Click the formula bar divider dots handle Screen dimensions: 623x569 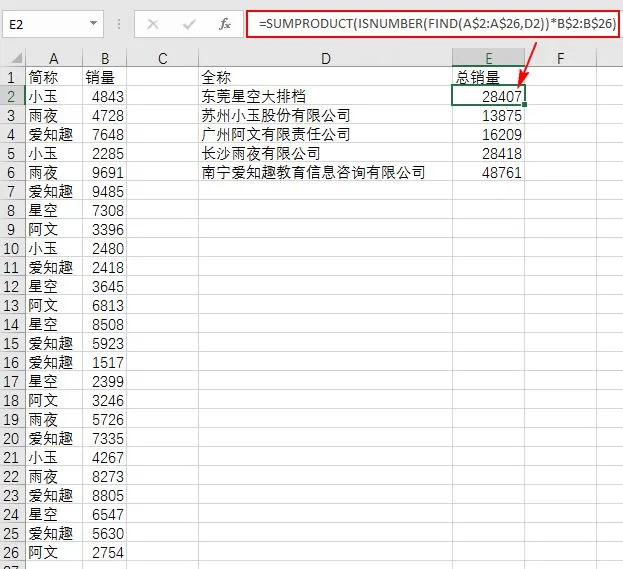pyautogui.click(x=119, y=24)
